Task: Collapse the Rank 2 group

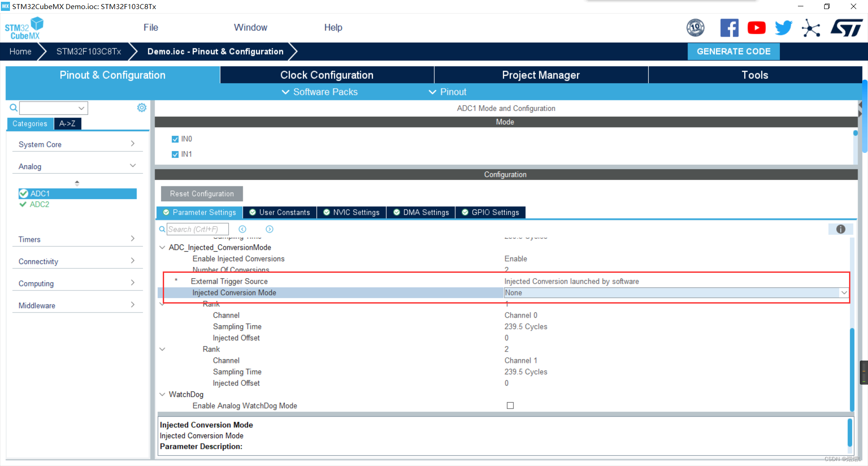Action: (x=162, y=349)
